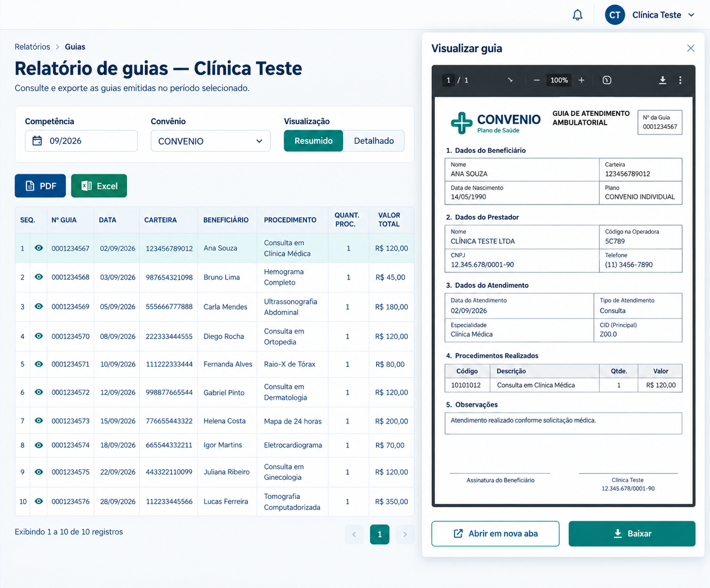
Task: Export report as PDF
Action: coord(40,186)
